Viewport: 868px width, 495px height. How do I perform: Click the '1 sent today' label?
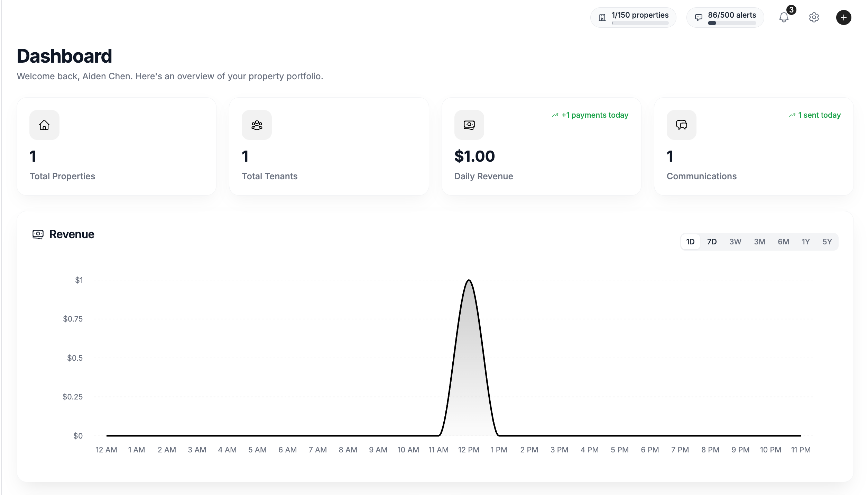coord(819,115)
